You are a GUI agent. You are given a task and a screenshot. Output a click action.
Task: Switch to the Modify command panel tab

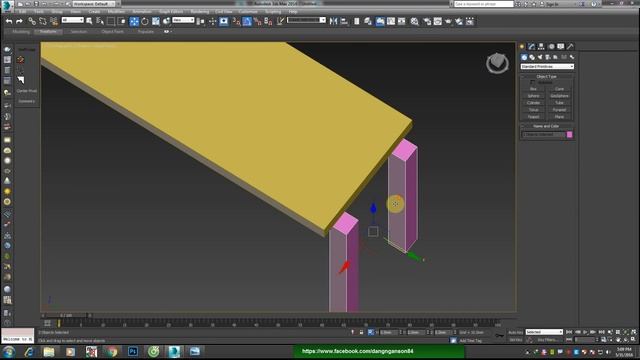pos(531,47)
